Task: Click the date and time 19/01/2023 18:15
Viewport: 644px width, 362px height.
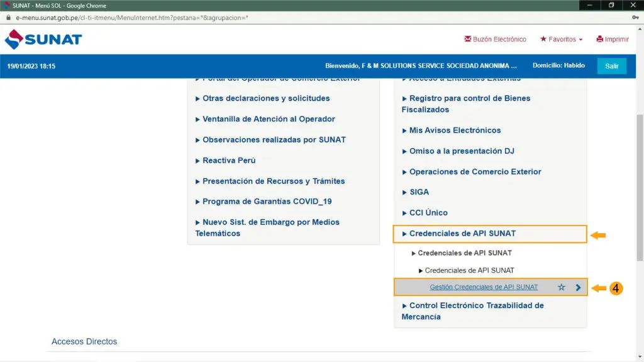Action: (x=31, y=66)
